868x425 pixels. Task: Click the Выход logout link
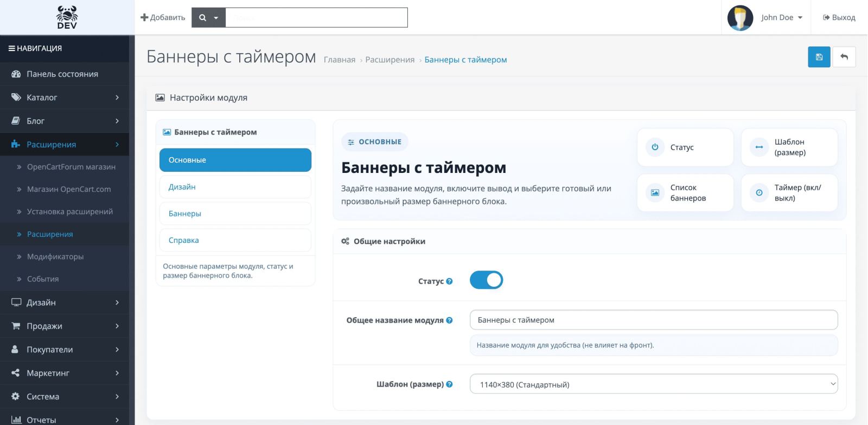pyautogui.click(x=839, y=17)
